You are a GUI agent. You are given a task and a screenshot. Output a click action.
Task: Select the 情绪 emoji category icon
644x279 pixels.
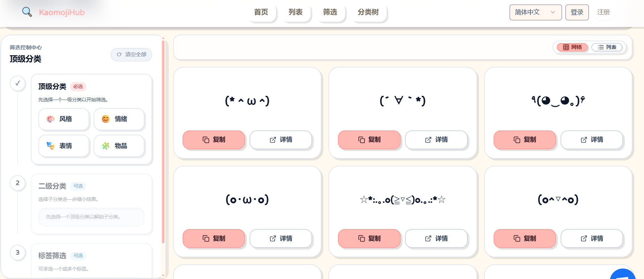click(x=106, y=119)
